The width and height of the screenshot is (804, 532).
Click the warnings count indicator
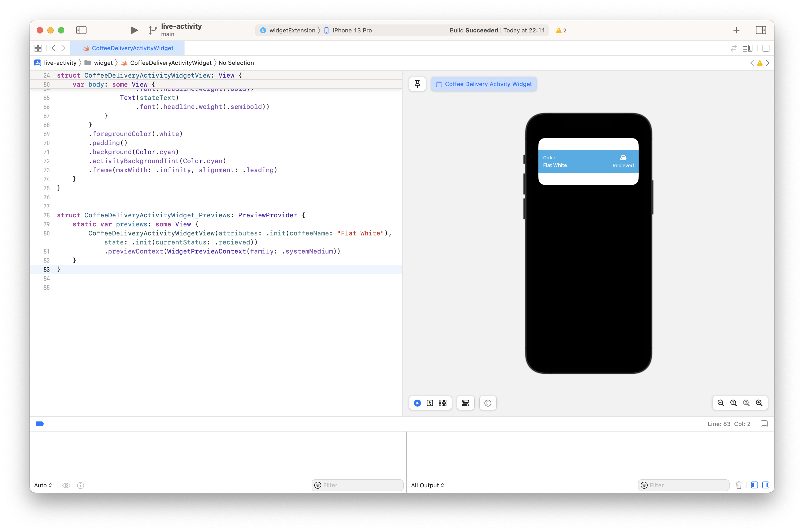click(561, 31)
